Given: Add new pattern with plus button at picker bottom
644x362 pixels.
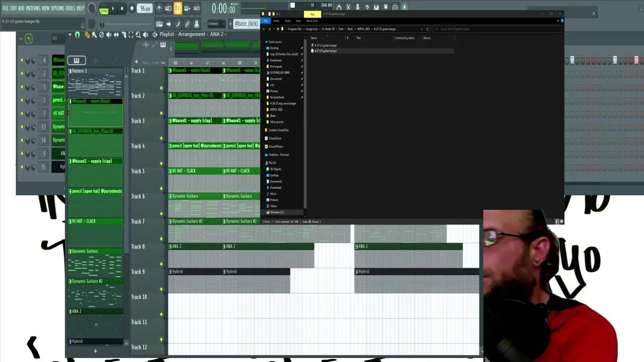Looking at the screenshot, I should [x=95, y=351].
